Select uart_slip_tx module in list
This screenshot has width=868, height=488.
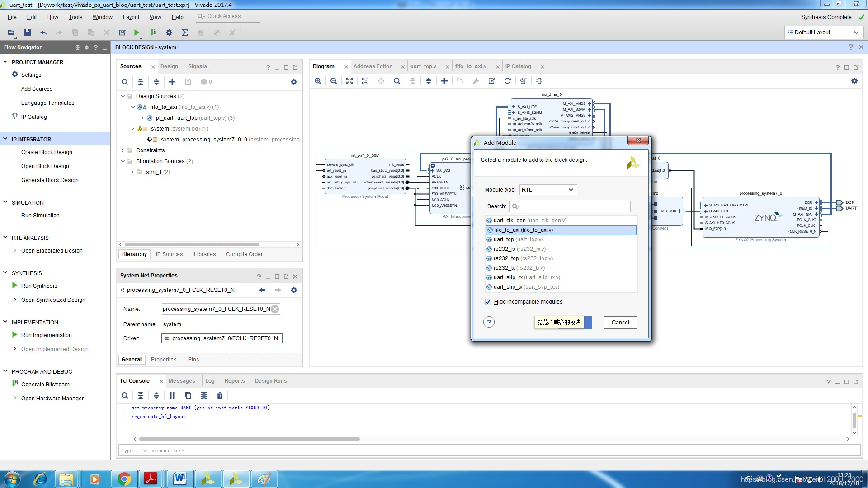coord(561,287)
